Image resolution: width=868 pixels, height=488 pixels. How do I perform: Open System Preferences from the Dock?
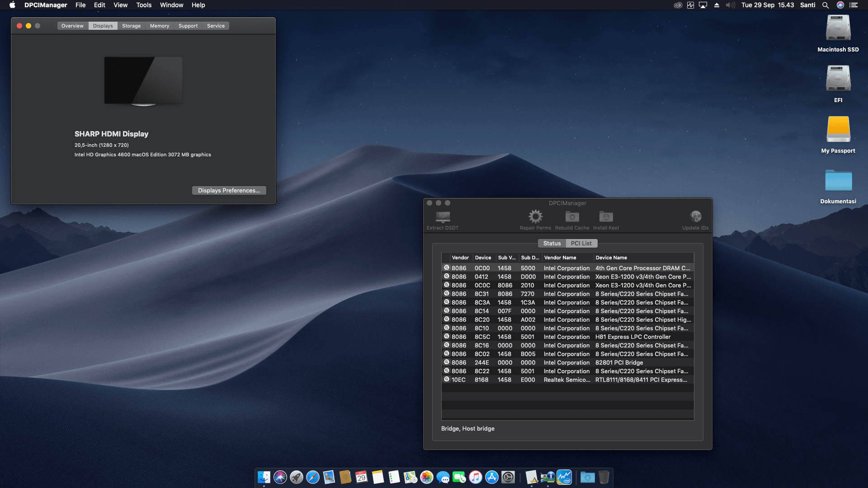(x=508, y=478)
